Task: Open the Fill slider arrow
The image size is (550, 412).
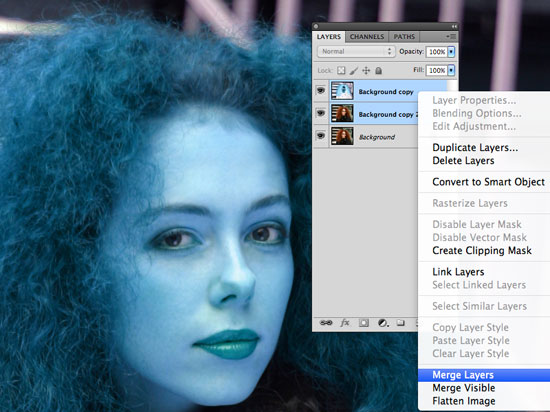Action: pyautogui.click(x=451, y=70)
